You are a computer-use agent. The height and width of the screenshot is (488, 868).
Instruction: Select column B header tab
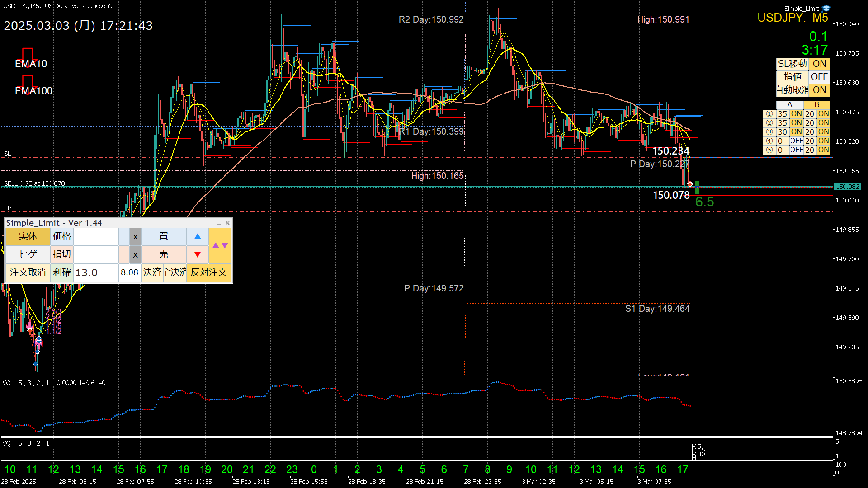click(x=816, y=105)
